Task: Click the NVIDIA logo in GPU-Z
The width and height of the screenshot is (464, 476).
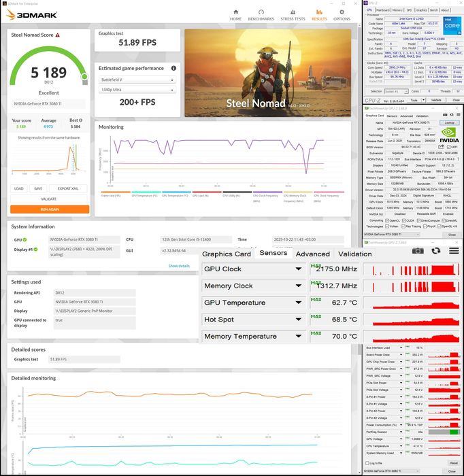Action: [x=450, y=135]
